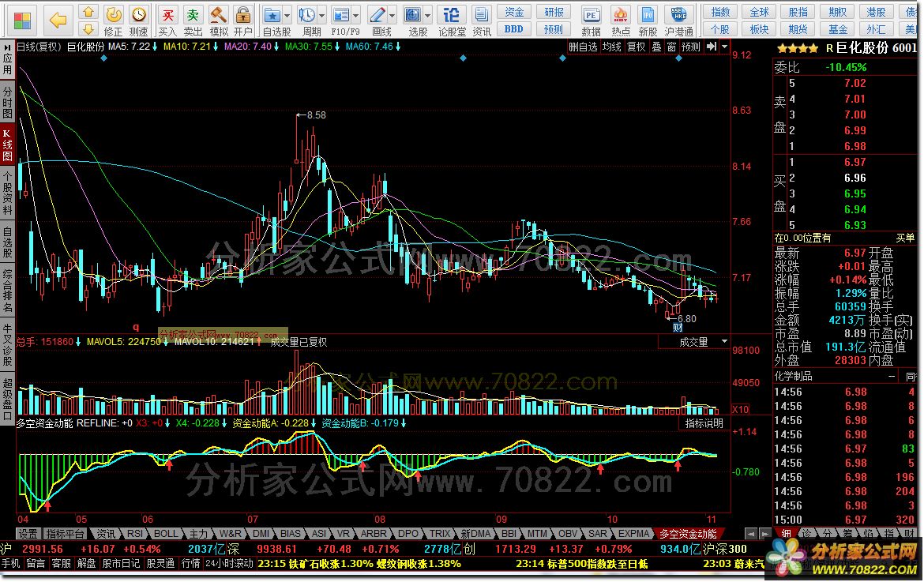Screen dimensions: 924x582
Task: Open the 指数 market button
Action: click(x=720, y=12)
